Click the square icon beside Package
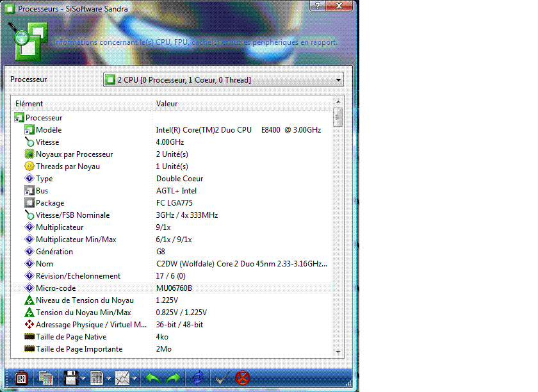 29,203
